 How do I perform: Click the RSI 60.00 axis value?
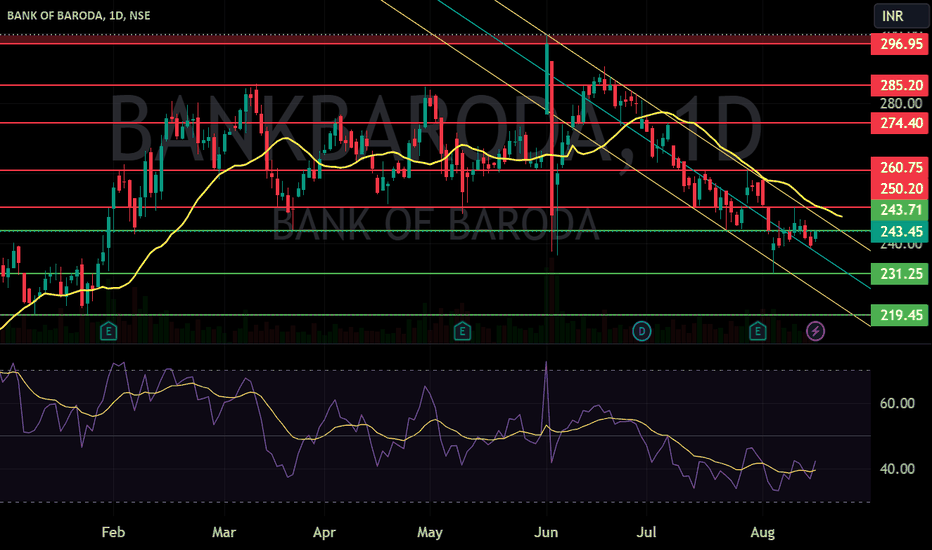pos(897,404)
